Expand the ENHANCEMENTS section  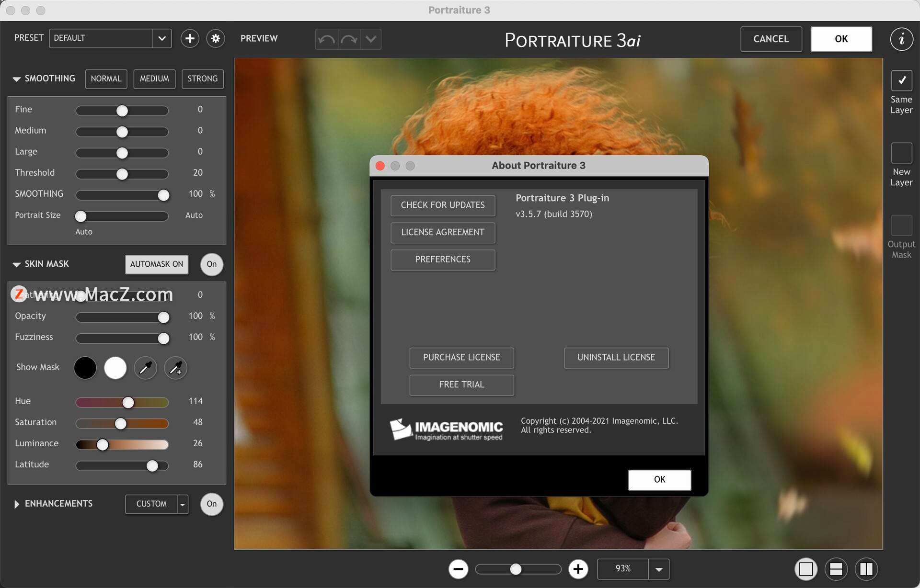17,504
